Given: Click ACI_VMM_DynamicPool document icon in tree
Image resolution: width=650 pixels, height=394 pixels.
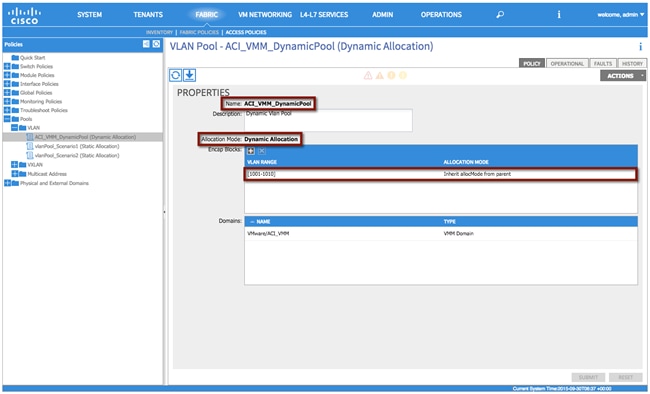Looking at the screenshot, I should [x=30, y=137].
